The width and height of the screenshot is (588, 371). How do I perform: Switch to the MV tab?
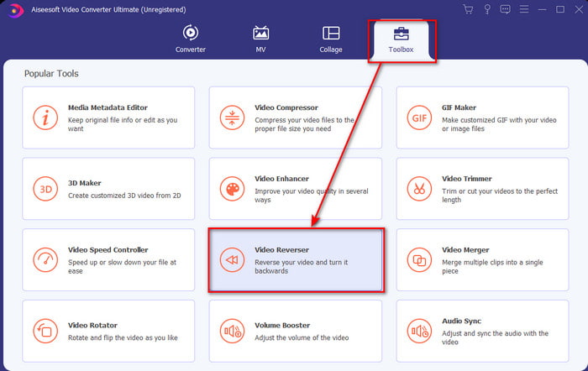coord(260,39)
